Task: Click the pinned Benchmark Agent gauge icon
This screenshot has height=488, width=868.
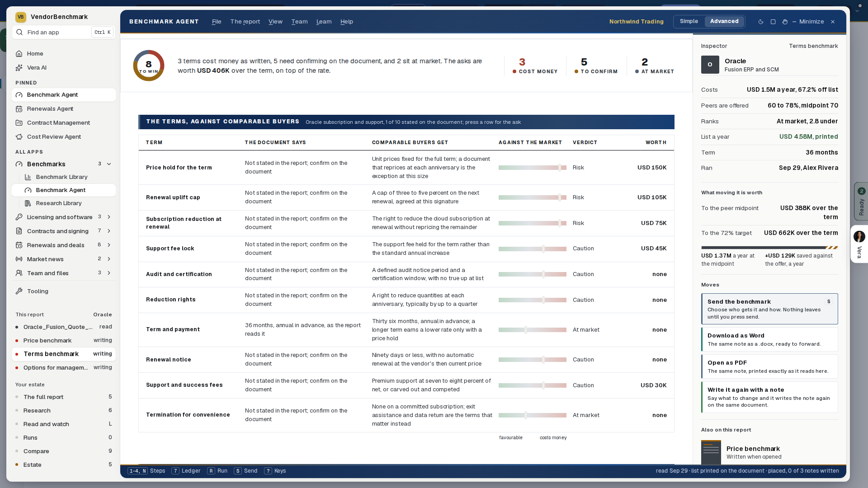Action: click(x=19, y=95)
